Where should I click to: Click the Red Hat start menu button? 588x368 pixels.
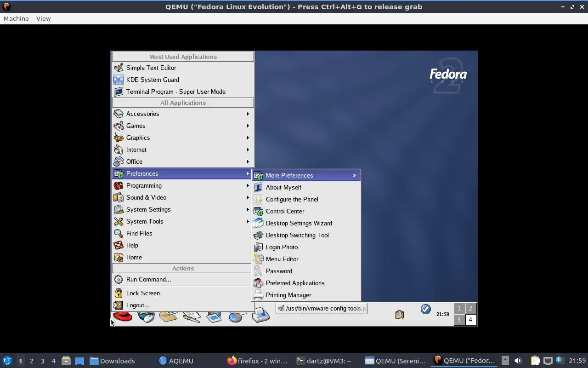123,316
